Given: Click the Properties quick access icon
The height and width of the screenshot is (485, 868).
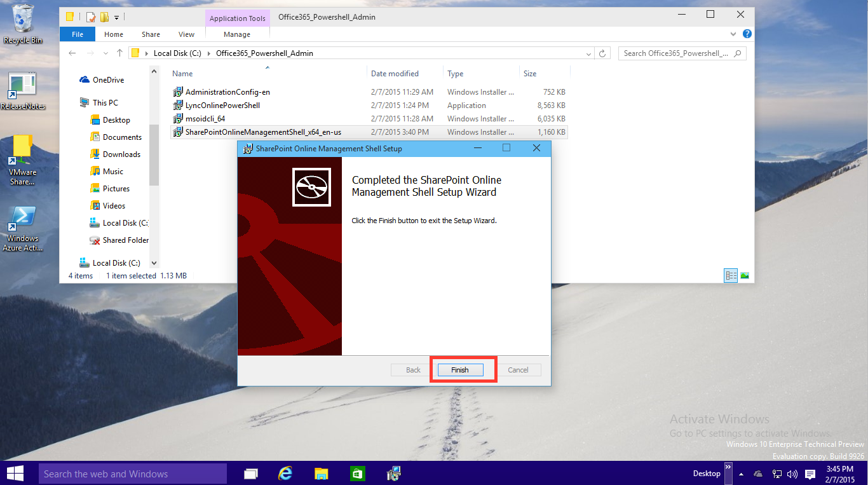Looking at the screenshot, I should coord(91,17).
